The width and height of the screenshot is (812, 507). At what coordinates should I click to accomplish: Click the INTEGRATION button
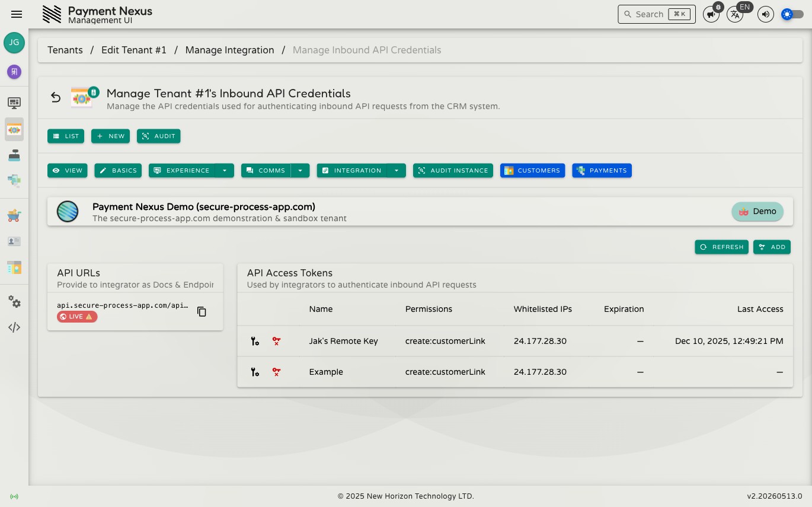(x=352, y=170)
